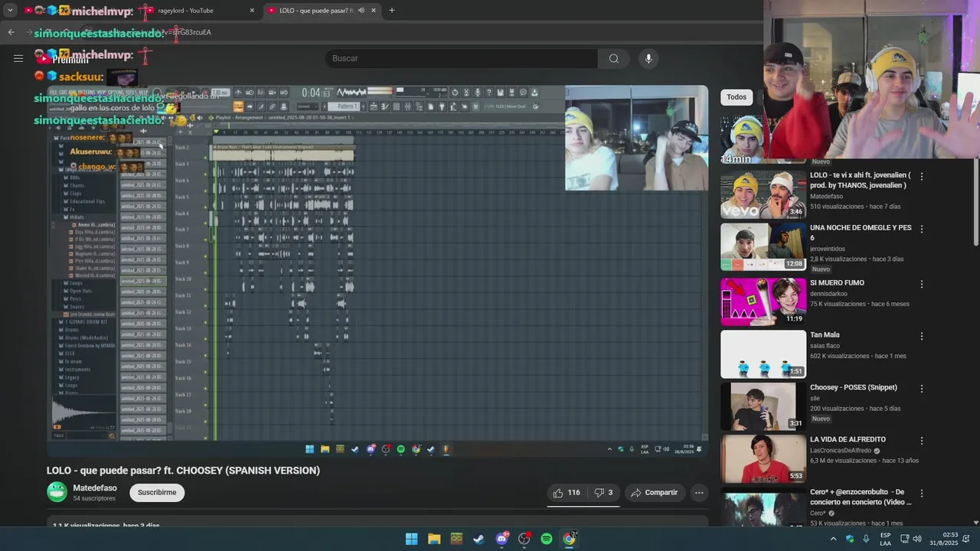Open UNA NOCHE DE OMEGLE Y PES video title

(861, 233)
